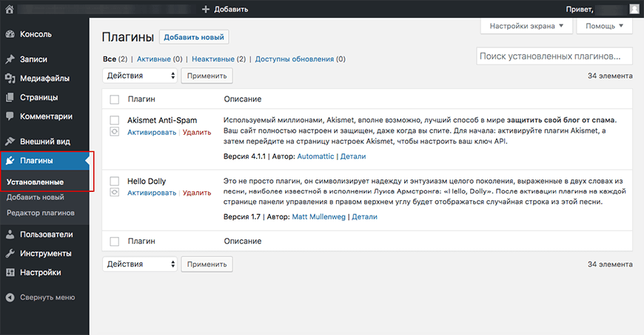Delete the Akismet Anti-Spam plugin

point(197,133)
